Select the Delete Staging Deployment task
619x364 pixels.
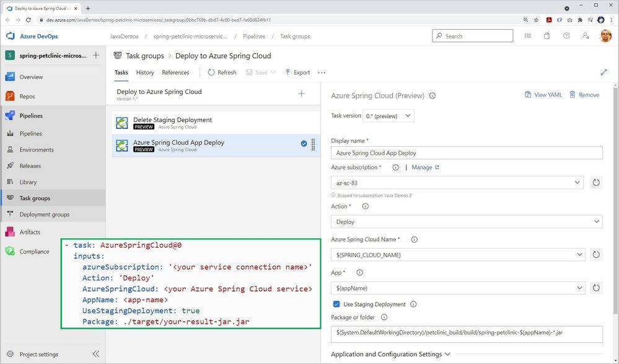click(x=216, y=123)
